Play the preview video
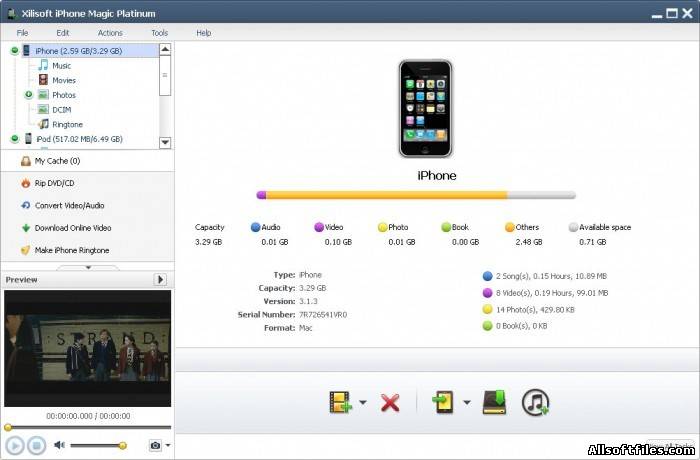 click(x=14, y=445)
